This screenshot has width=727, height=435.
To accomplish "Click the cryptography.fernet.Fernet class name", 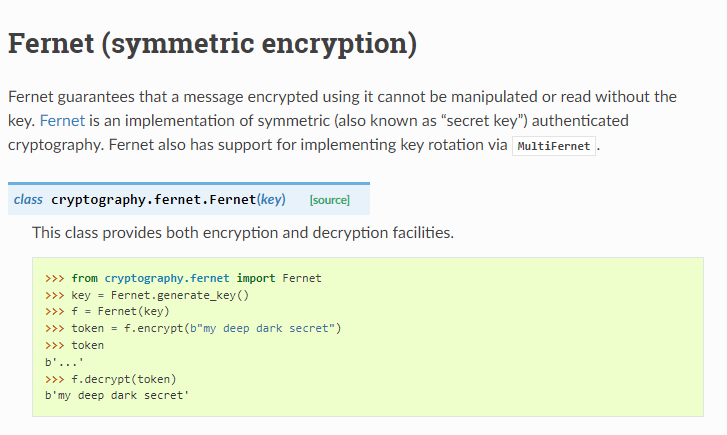I will [x=153, y=199].
